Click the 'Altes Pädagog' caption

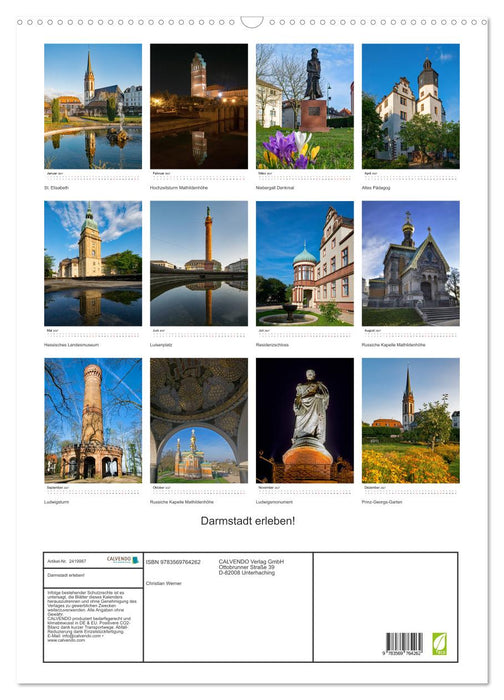coord(376,188)
